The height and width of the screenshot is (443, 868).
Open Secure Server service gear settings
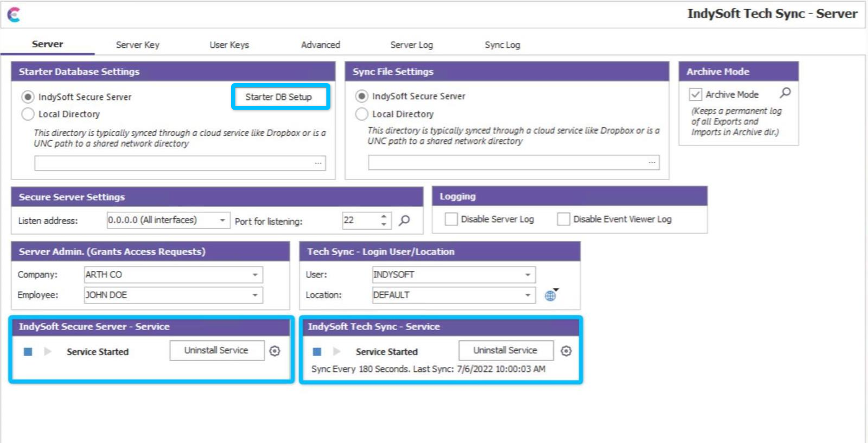click(275, 351)
